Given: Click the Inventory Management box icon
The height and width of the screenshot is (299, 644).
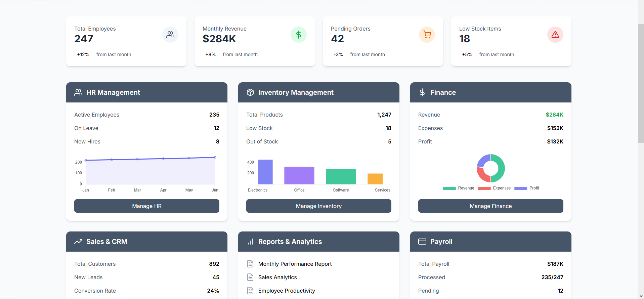Looking at the screenshot, I should tap(250, 92).
